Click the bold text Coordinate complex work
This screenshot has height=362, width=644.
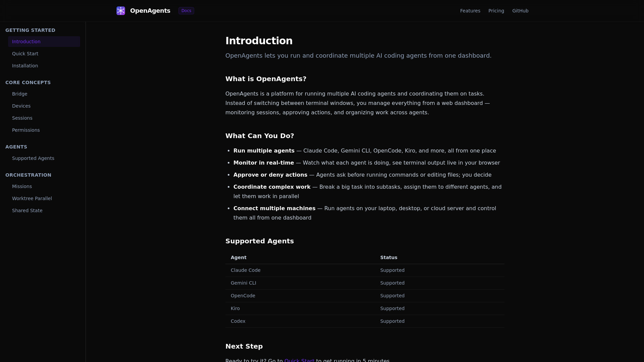click(272, 187)
